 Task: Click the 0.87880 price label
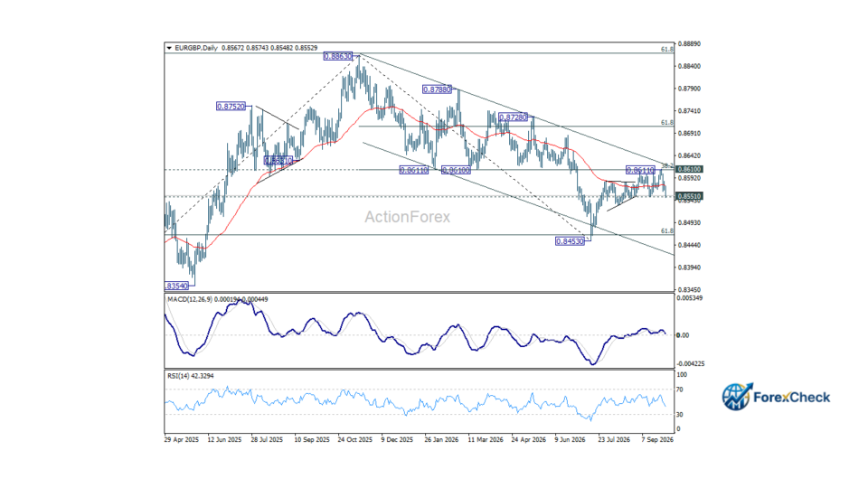pyautogui.click(x=437, y=89)
